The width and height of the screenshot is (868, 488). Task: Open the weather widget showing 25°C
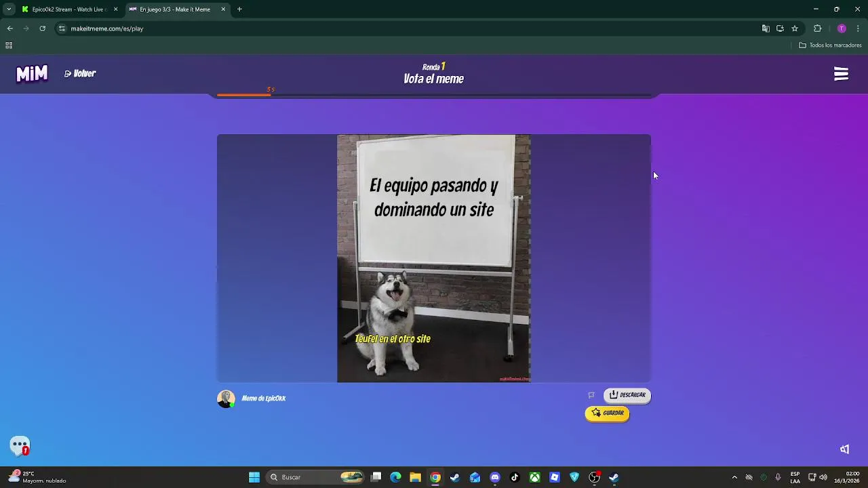click(37, 477)
